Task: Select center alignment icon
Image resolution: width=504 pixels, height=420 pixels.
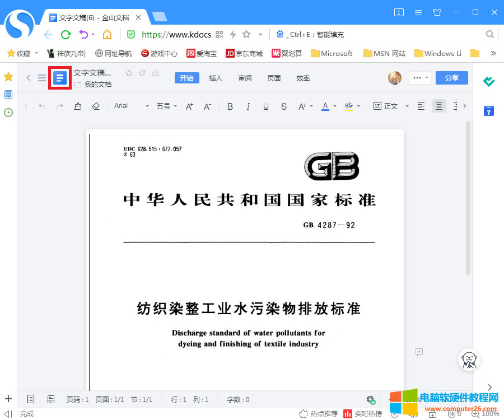Action: coord(439,106)
